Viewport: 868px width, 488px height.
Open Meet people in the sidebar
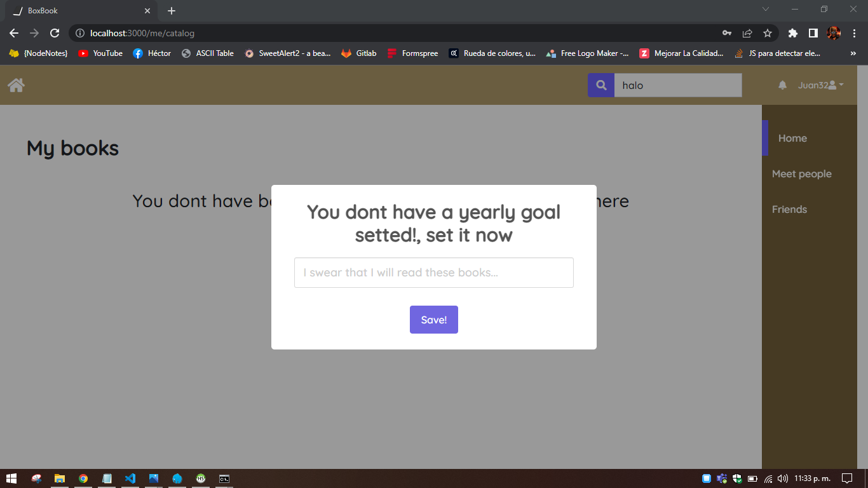point(802,173)
